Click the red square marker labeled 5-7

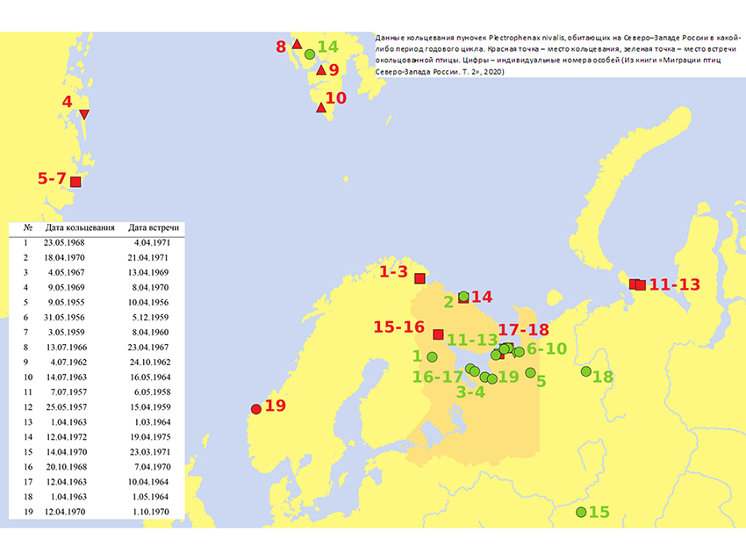75,182
